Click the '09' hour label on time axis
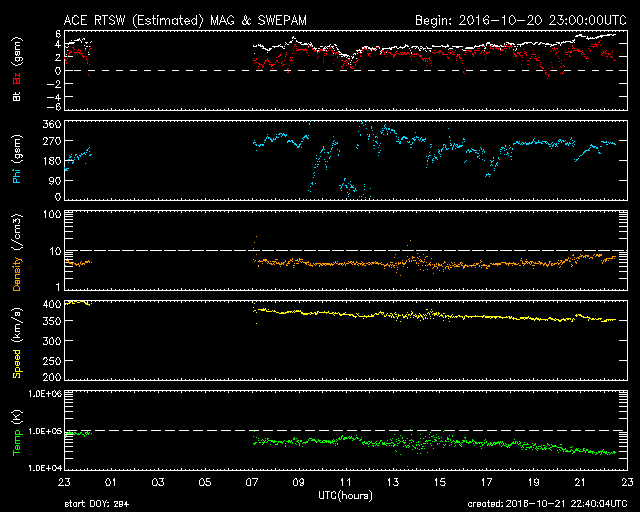This screenshot has height=512, width=640. click(x=299, y=483)
